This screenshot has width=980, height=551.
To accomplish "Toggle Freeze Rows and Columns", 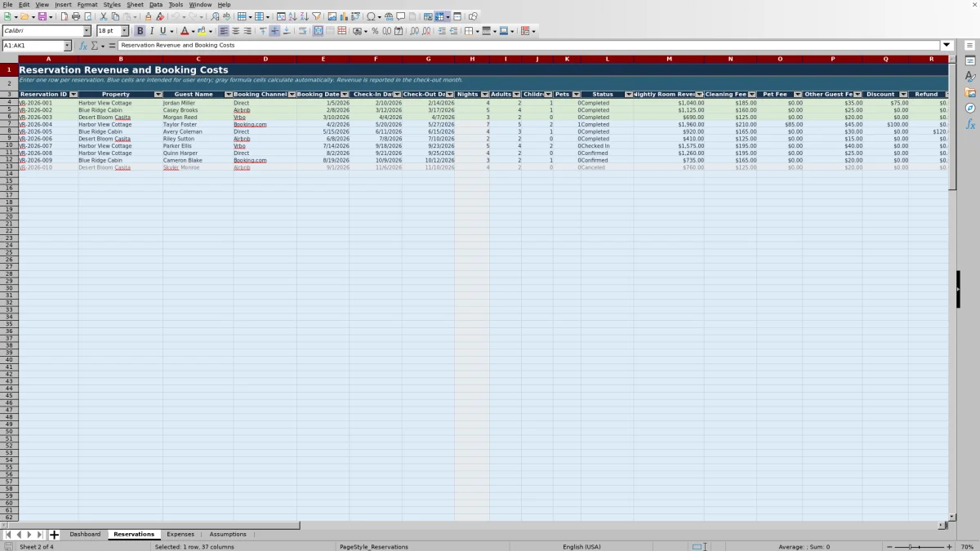I will point(439,16).
